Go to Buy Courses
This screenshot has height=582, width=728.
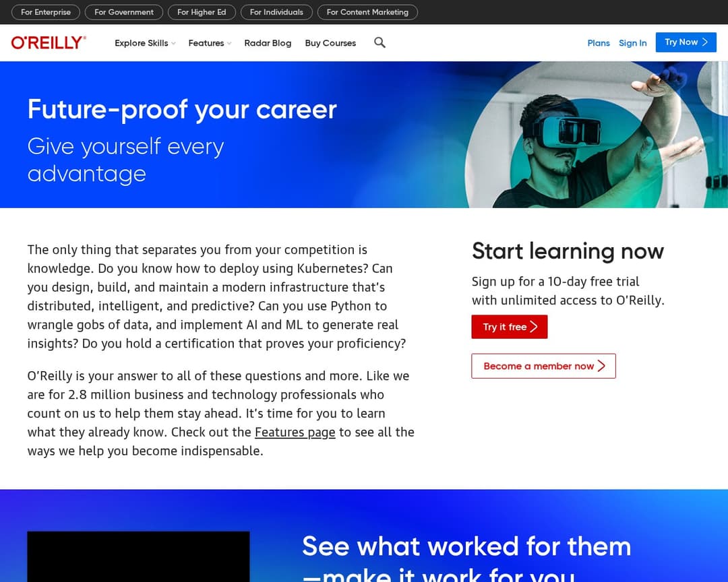pyautogui.click(x=330, y=43)
